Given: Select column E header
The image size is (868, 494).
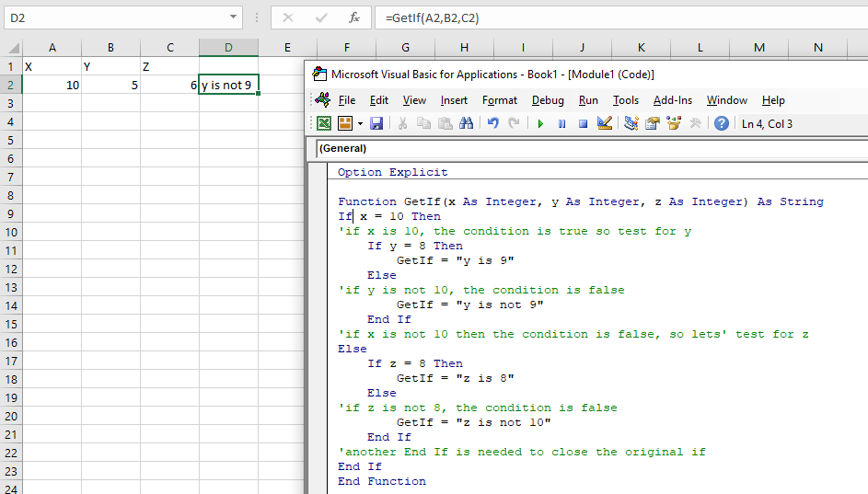Looking at the screenshot, I should coord(287,48).
